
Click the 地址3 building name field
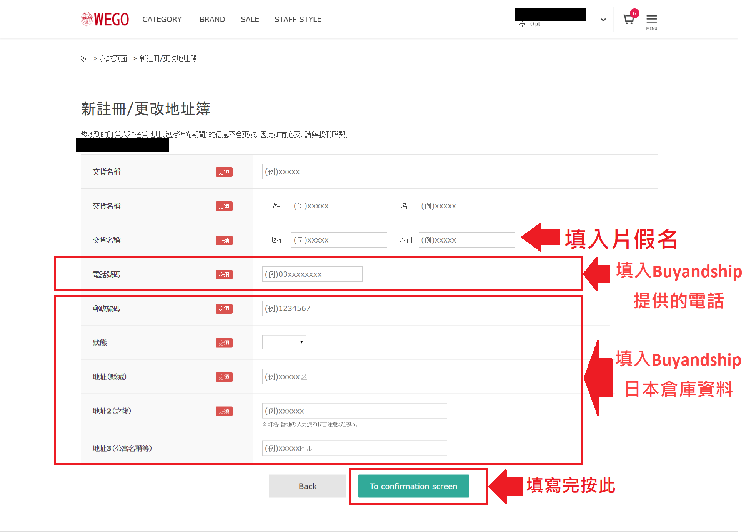(x=354, y=448)
